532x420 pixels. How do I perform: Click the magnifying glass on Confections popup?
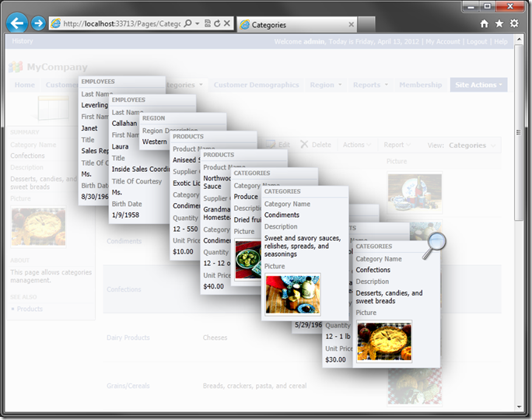435,247
